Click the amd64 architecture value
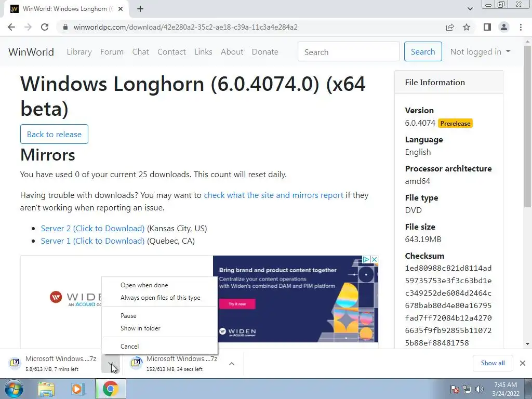Viewport: 532px width, 399px height. point(417,181)
